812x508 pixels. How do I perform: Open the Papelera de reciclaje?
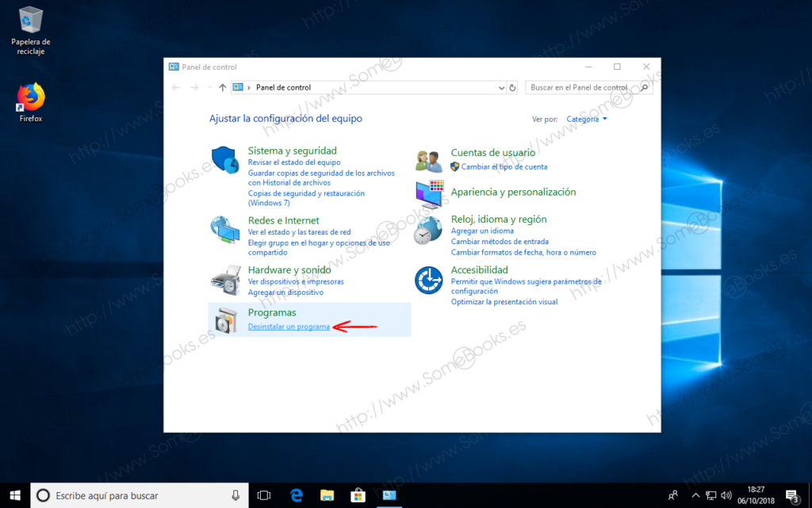pos(30,20)
